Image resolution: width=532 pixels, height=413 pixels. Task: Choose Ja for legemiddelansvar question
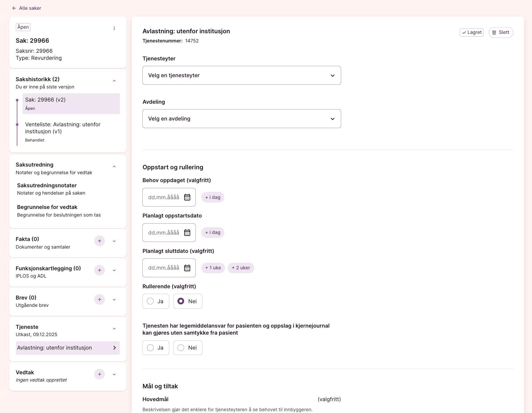[x=150, y=348]
